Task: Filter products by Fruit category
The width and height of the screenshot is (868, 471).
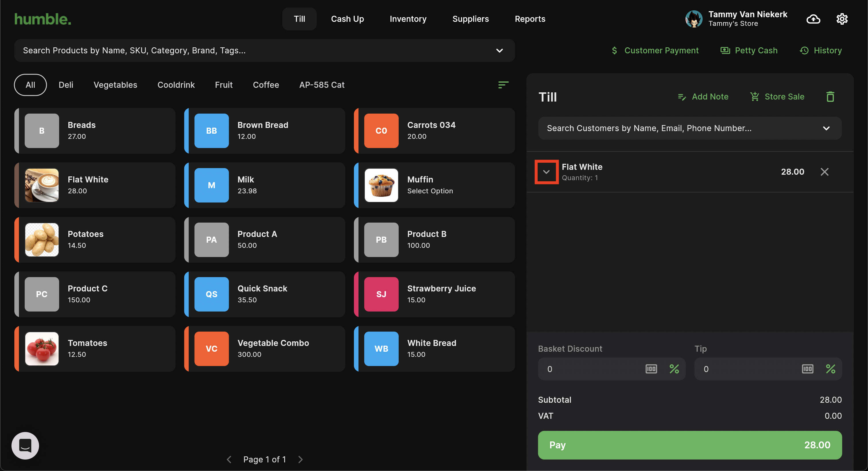Action: [224, 85]
